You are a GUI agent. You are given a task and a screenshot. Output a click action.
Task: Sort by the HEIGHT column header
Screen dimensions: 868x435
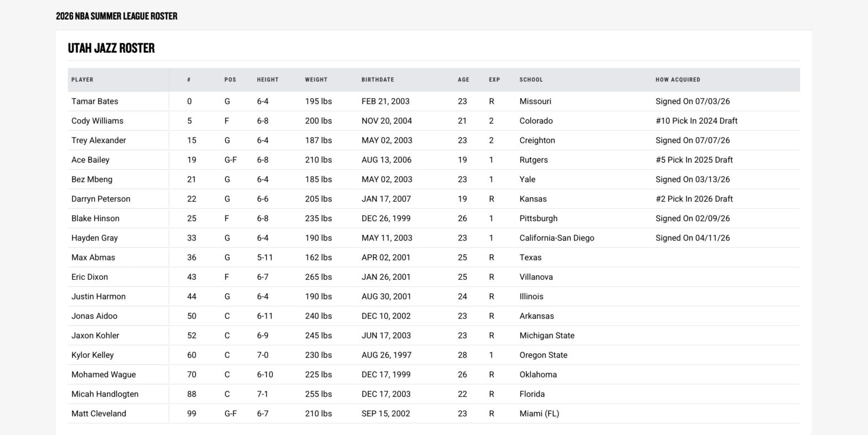pyautogui.click(x=268, y=80)
